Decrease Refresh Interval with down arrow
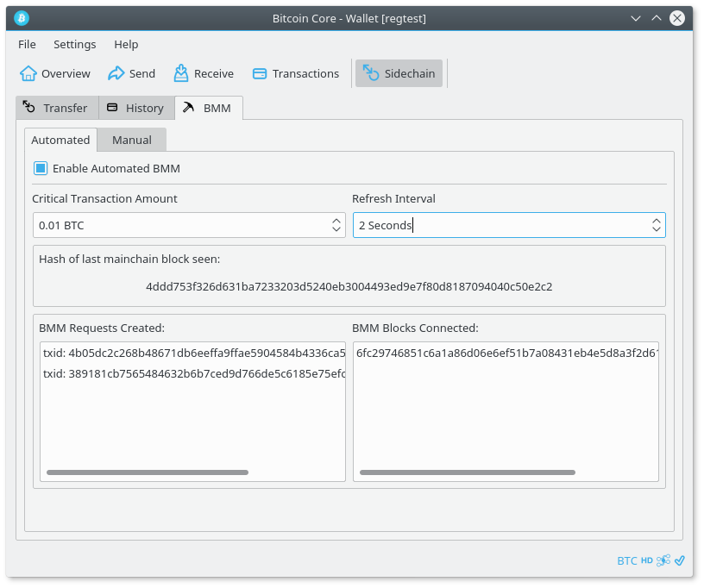Image resolution: width=704 pixels, height=588 pixels. pyautogui.click(x=657, y=229)
